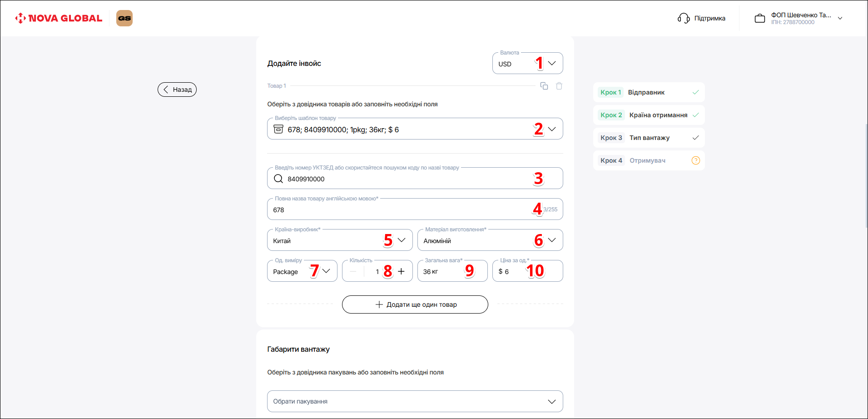Viewport: 868px width, 419px height.
Task: Increase quantity with the plus button
Action: pyautogui.click(x=402, y=271)
